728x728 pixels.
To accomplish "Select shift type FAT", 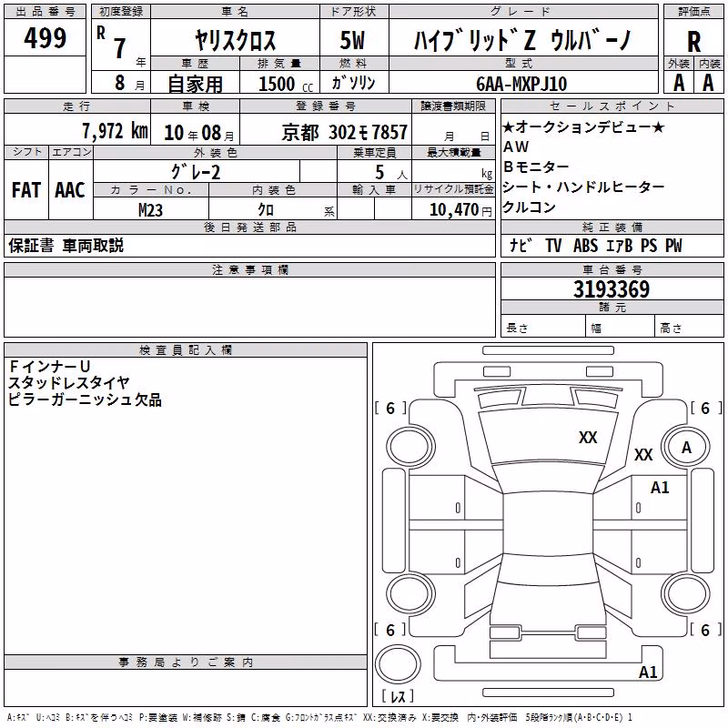I will point(26,190).
